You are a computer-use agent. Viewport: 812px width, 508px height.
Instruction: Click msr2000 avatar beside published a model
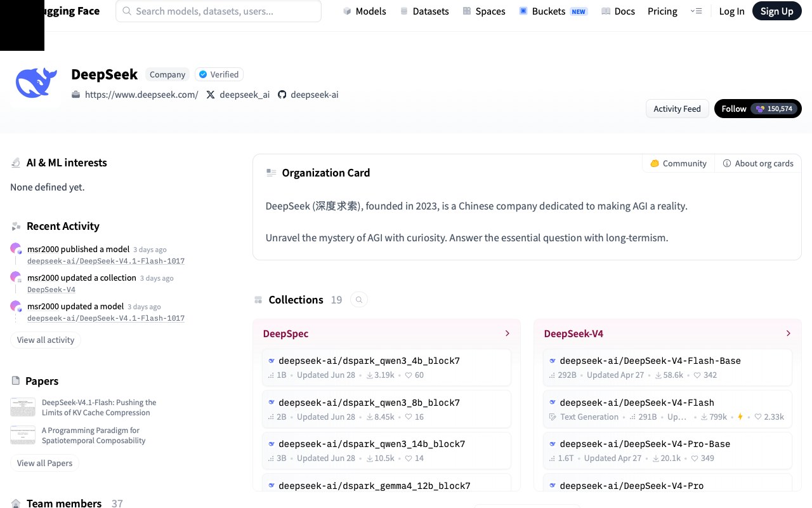pos(16,249)
